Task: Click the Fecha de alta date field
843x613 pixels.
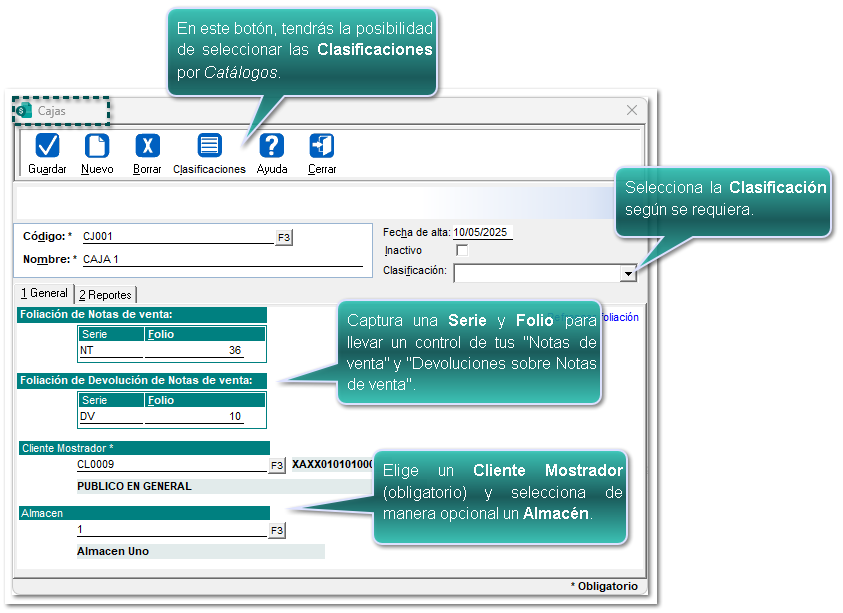Action: pyautogui.click(x=482, y=232)
